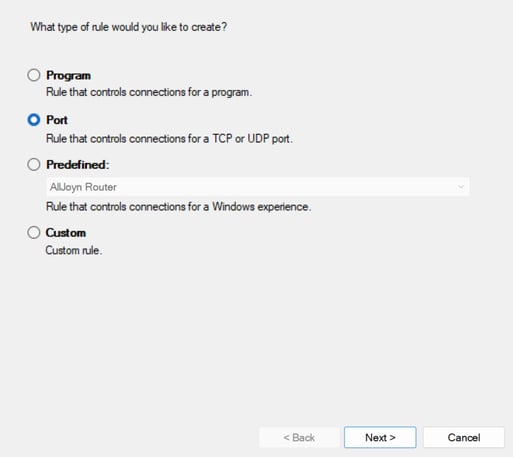This screenshot has height=457, width=513.
Task: Select the Program radio button
Action: coord(34,75)
